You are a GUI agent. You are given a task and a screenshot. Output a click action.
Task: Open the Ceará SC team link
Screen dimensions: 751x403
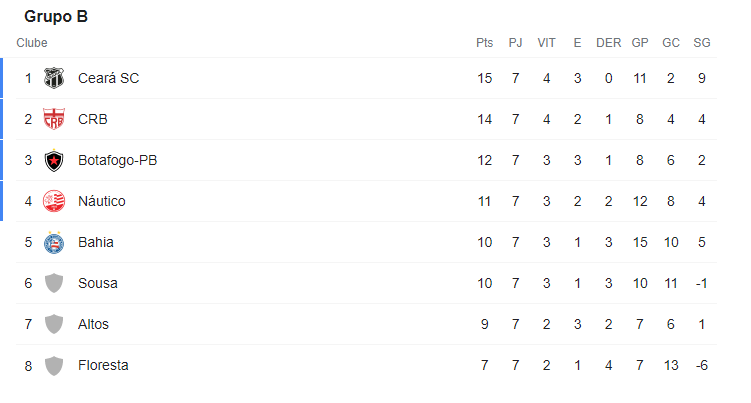108,78
